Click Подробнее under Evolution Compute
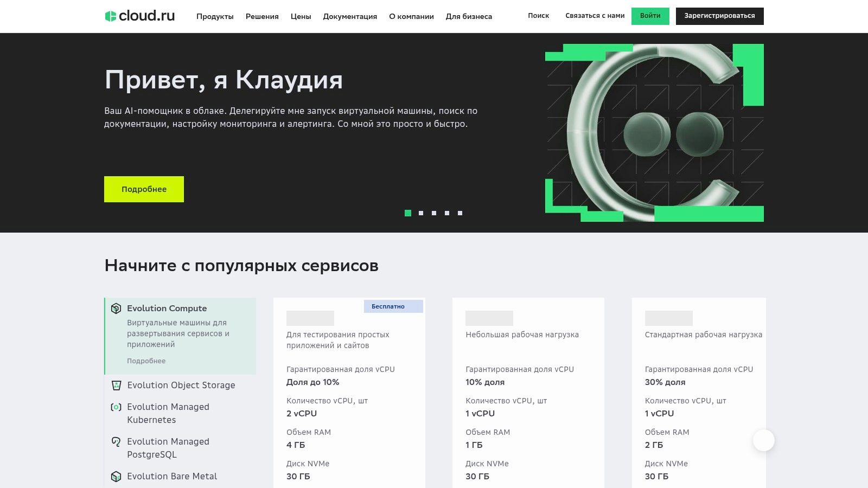868x488 pixels. pos(146,361)
